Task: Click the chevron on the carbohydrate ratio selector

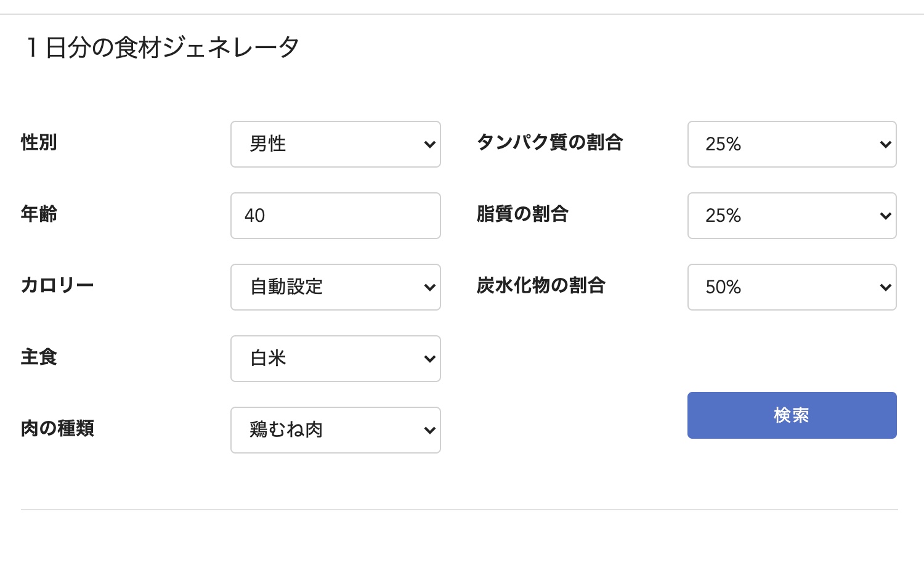Action: pyautogui.click(x=886, y=287)
